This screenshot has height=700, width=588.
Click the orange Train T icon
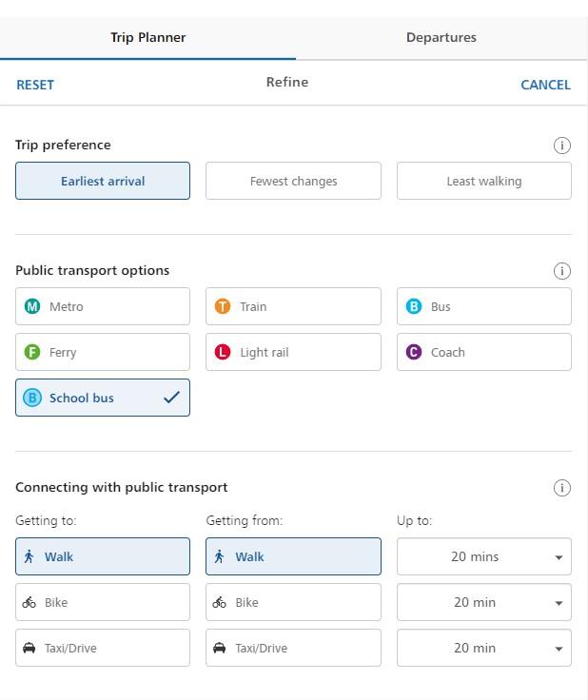[223, 307]
